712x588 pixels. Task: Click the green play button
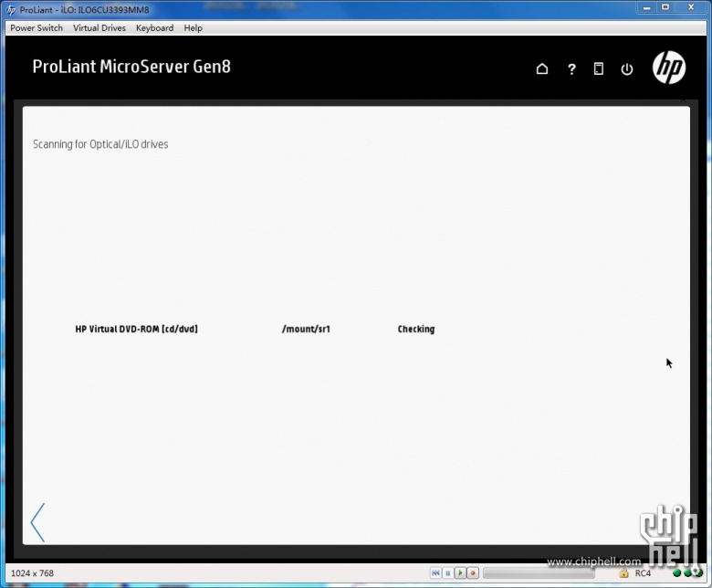click(x=460, y=573)
